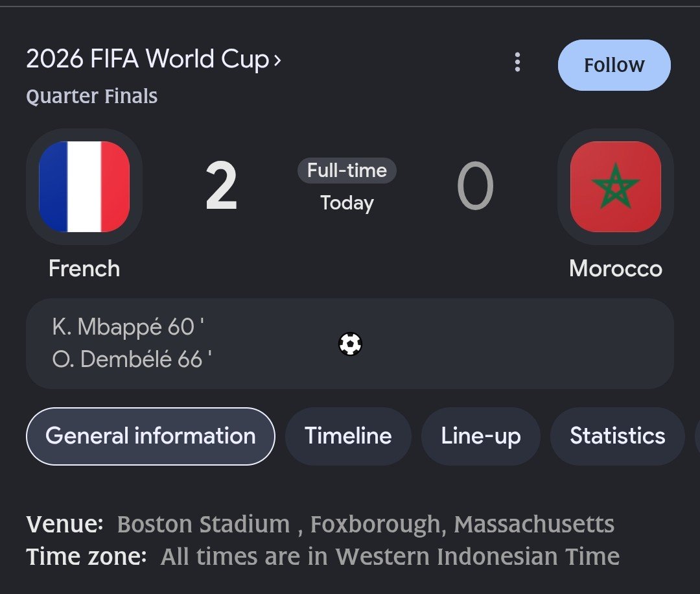700x594 pixels.
Task: View the Statistics tab
Action: (x=618, y=436)
